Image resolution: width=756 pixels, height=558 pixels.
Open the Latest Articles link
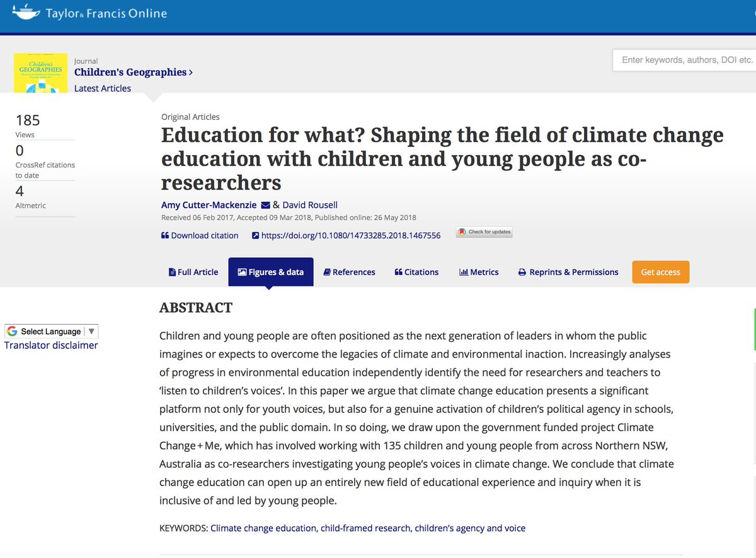click(103, 88)
